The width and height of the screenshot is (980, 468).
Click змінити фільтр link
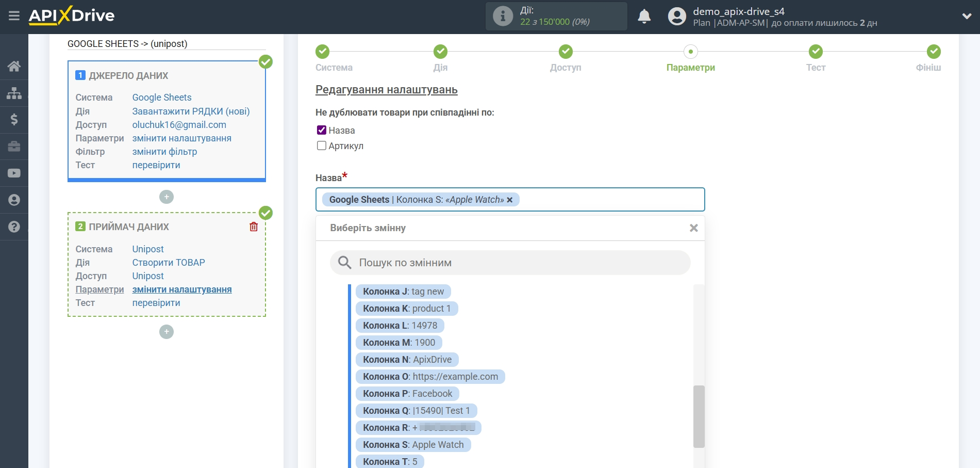[164, 152]
